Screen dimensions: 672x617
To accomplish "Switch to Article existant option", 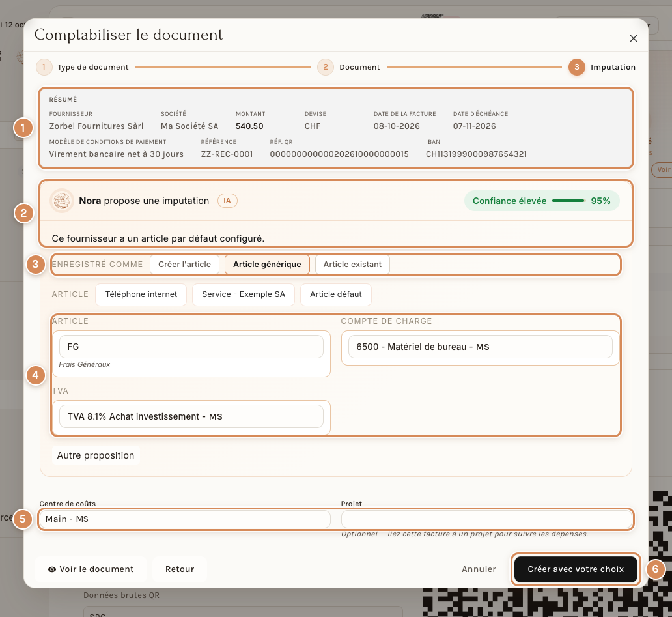I will coord(352,265).
